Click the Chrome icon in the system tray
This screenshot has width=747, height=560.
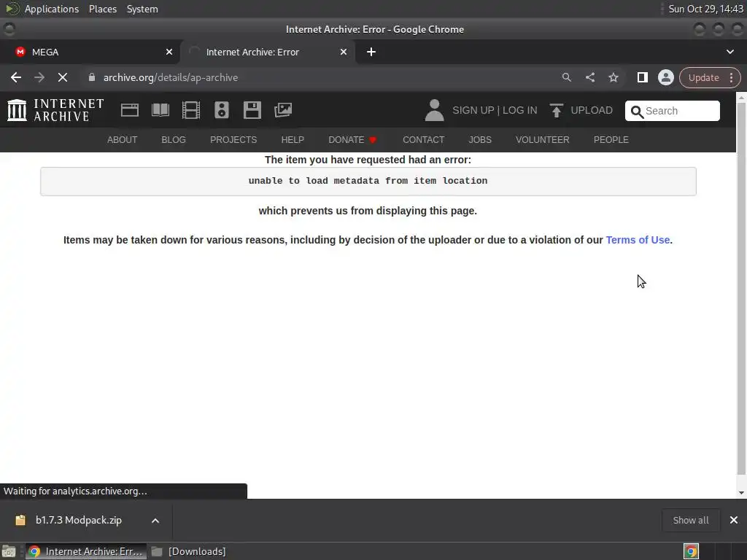[691, 551]
